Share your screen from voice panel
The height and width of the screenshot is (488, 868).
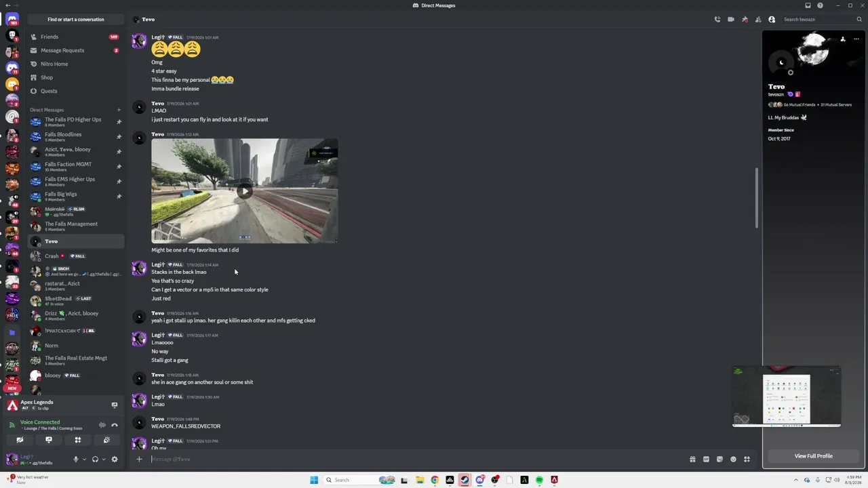49,441
